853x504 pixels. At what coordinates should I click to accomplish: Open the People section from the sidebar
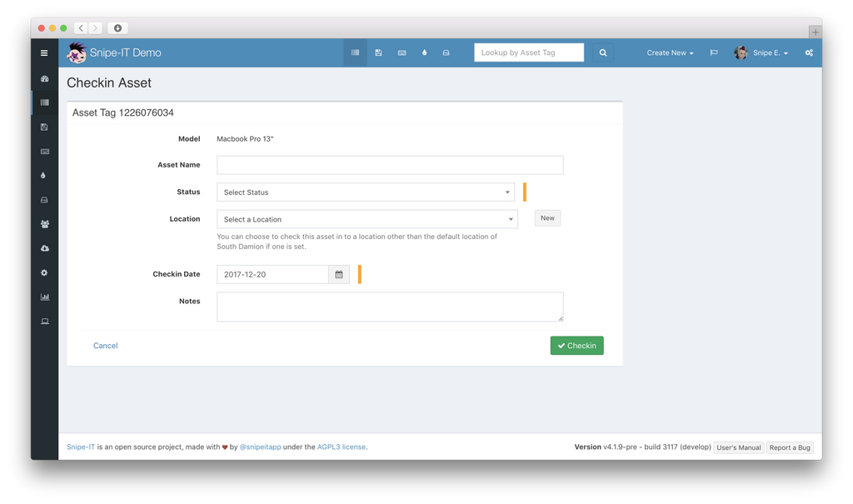(x=44, y=223)
